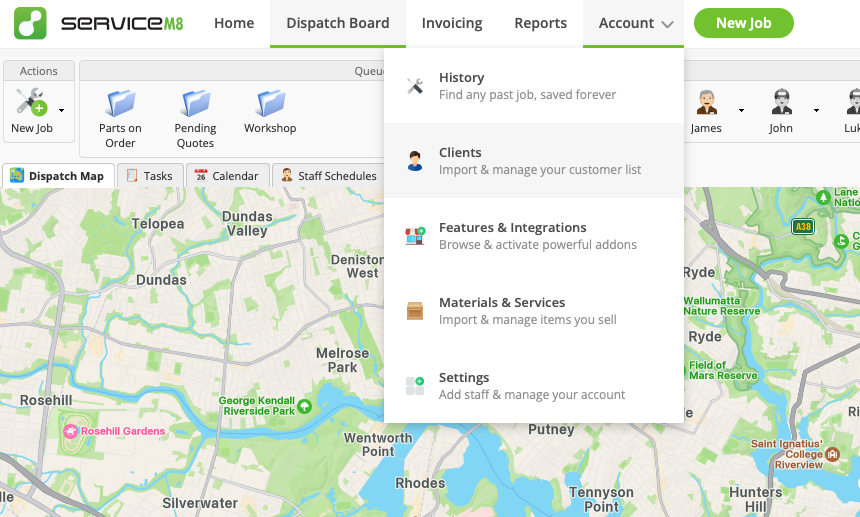Click the Field of Mars Reserve label
Image resolution: width=860 pixels, height=517 pixels.
[x=723, y=370]
